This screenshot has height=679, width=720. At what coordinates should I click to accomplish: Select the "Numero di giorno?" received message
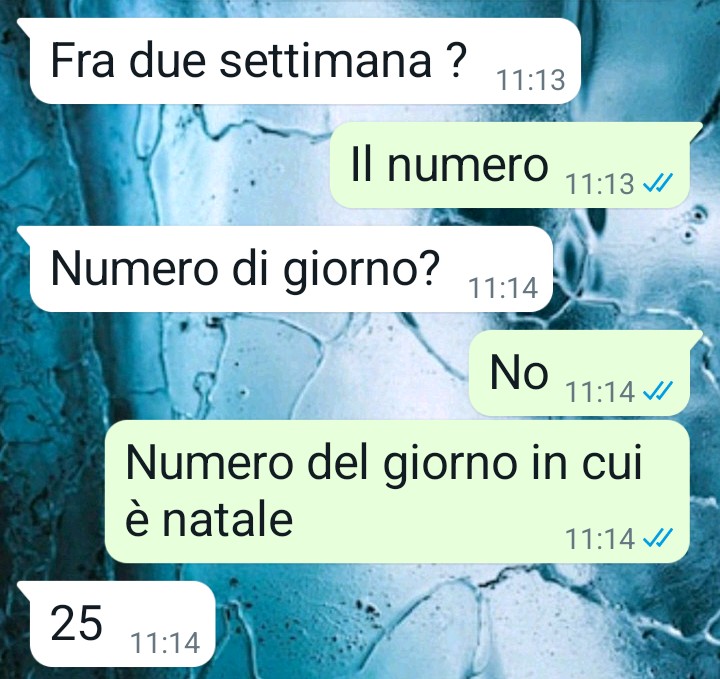pos(286,269)
